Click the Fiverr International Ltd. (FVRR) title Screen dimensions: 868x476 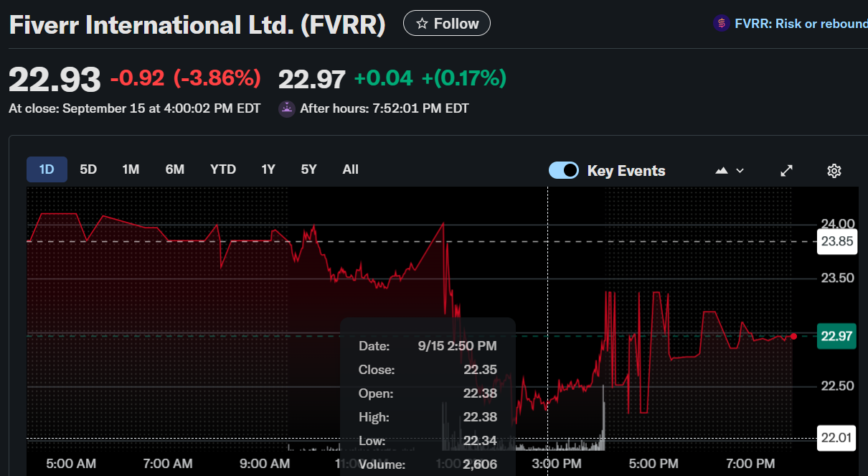(x=197, y=25)
